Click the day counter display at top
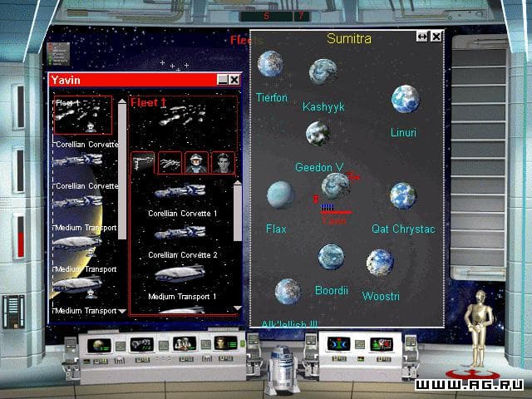Screen dimensions: 532x399 pos(274,16)
